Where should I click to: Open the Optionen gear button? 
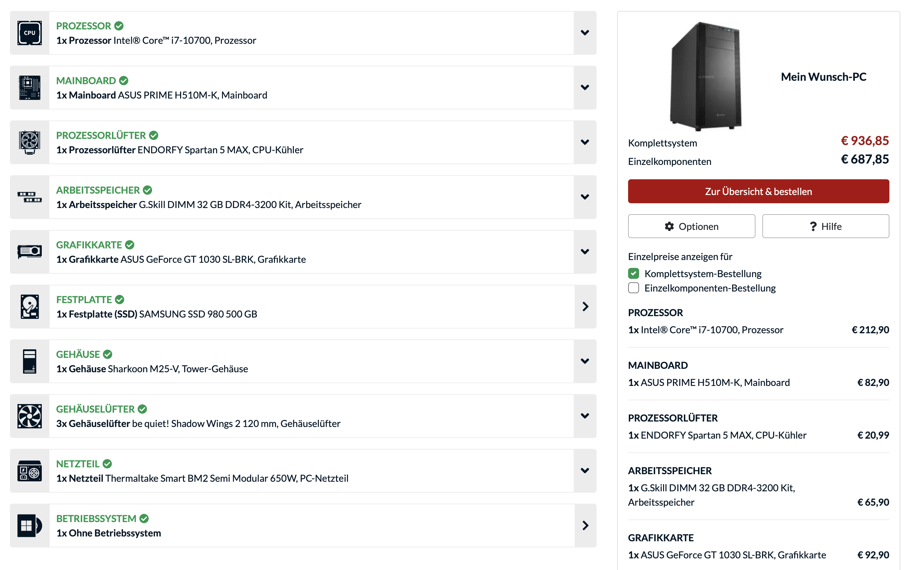(691, 226)
